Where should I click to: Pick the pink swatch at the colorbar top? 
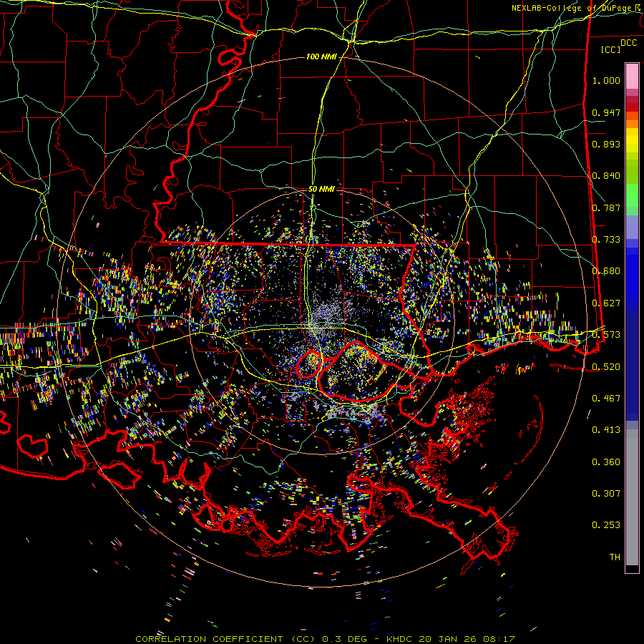632,76
